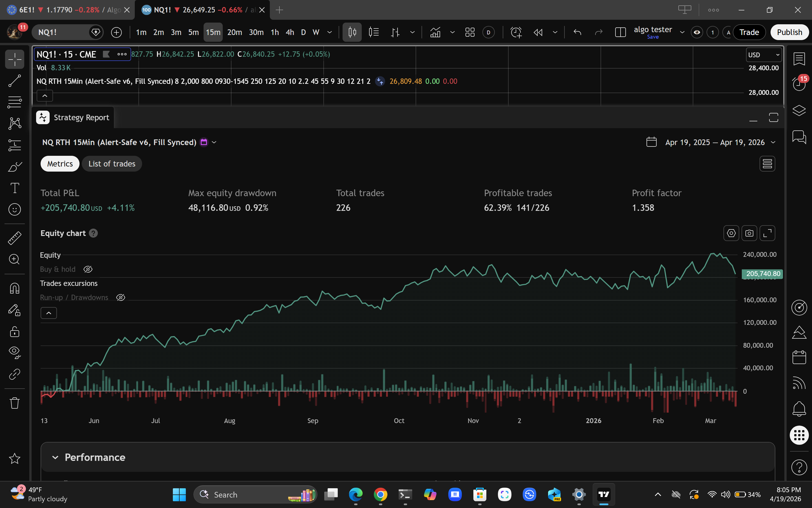
Task: Open the emoji and icons tool
Action: tap(14, 210)
